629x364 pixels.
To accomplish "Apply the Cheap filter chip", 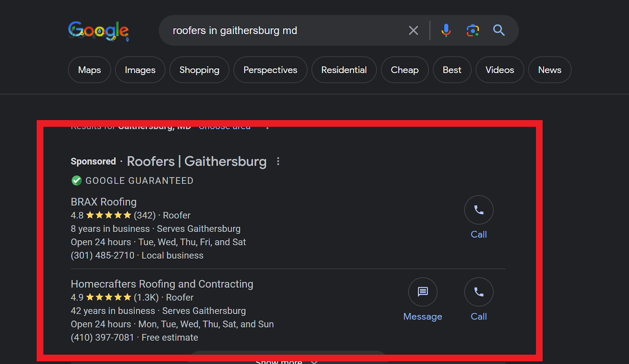I will click(405, 70).
